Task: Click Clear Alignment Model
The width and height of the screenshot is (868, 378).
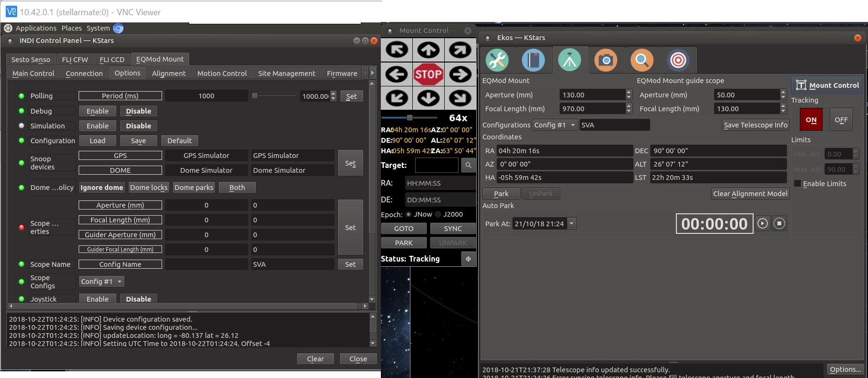Action: [x=750, y=194]
